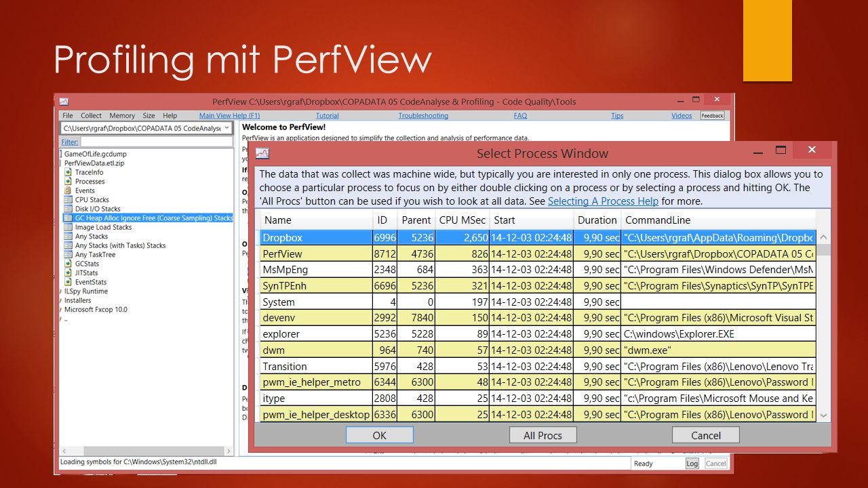Open the Tips link
The width and height of the screenshot is (868, 488).
[617, 116]
